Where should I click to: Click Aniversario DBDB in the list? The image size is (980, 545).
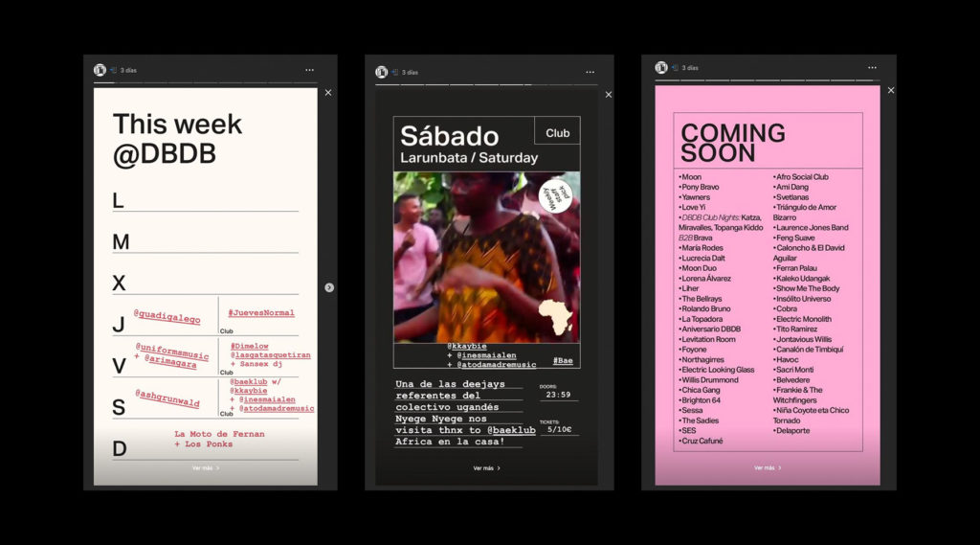709,329
